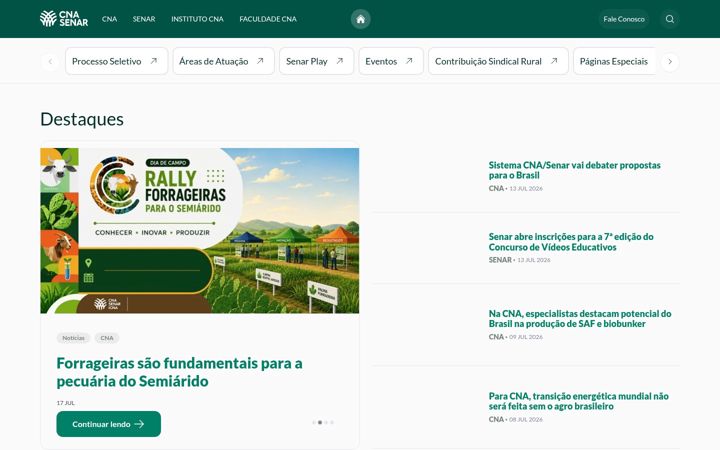Click the arrow icon on Eventos
The image size is (720, 450).
(x=409, y=61)
